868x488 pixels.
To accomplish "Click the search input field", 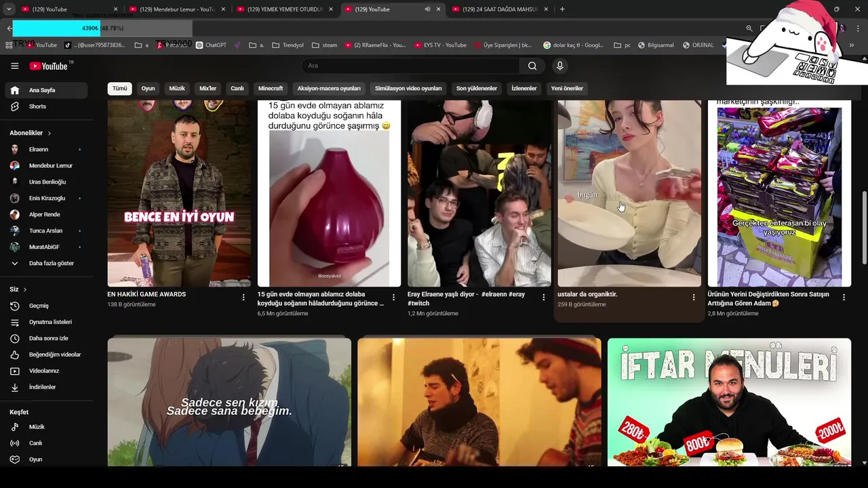I will [410, 66].
